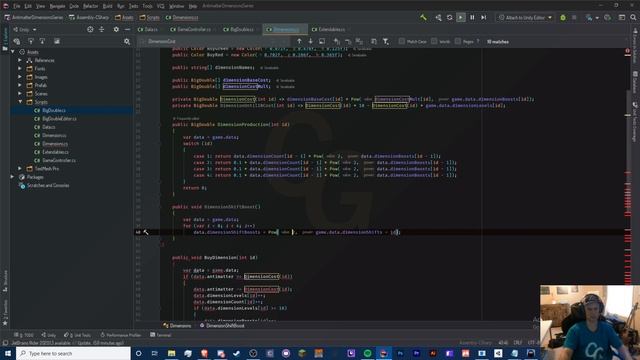Open the TODO tool window button
640x360 pixels.
coord(24,335)
